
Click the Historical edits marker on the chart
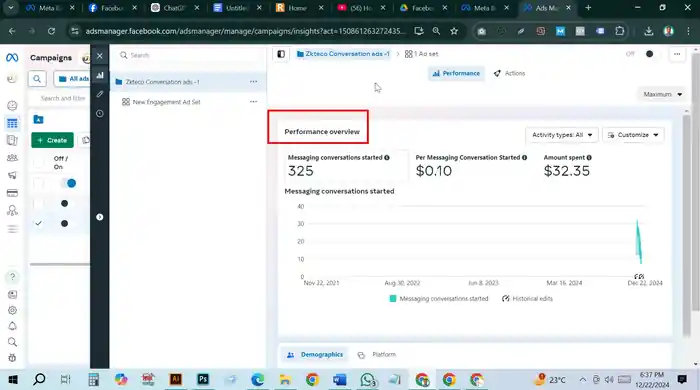[x=639, y=277]
